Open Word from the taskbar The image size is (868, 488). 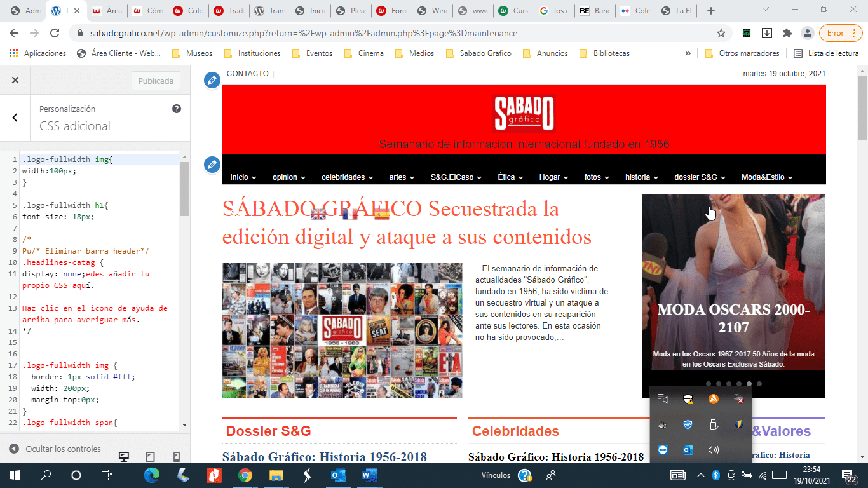(369, 475)
